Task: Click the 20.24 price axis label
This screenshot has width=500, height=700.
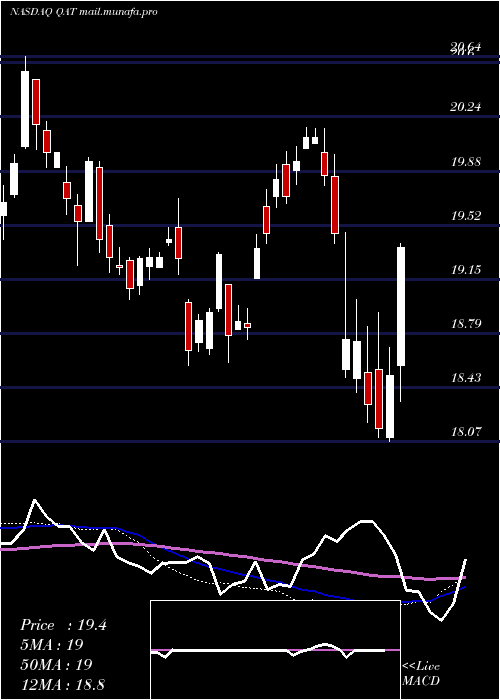Action: click(x=466, y=107)
